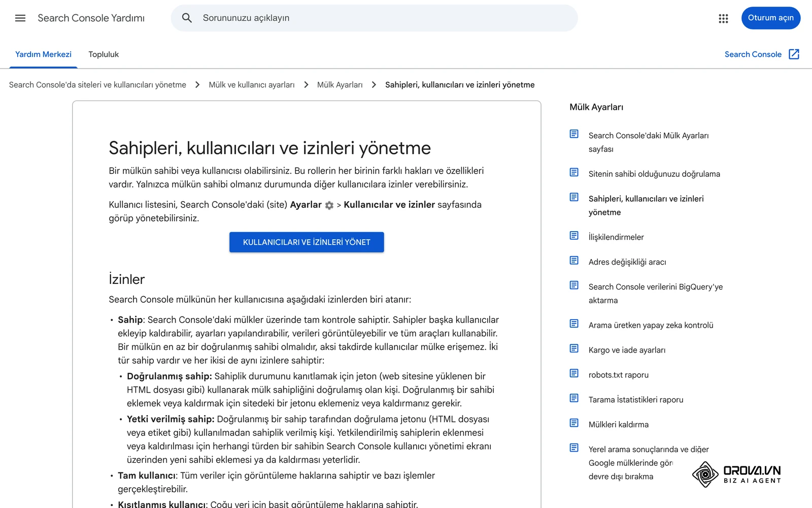Open the hamburger main menu

point(20,18)
